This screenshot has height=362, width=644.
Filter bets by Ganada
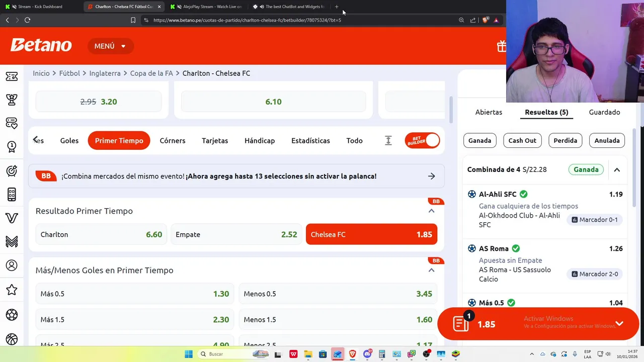coord(479,141)
